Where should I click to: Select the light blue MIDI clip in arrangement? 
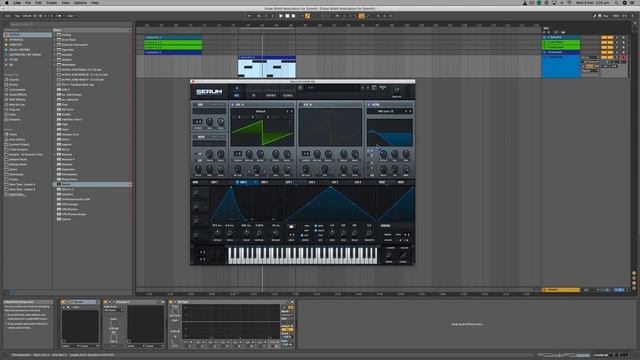[267, 67]
